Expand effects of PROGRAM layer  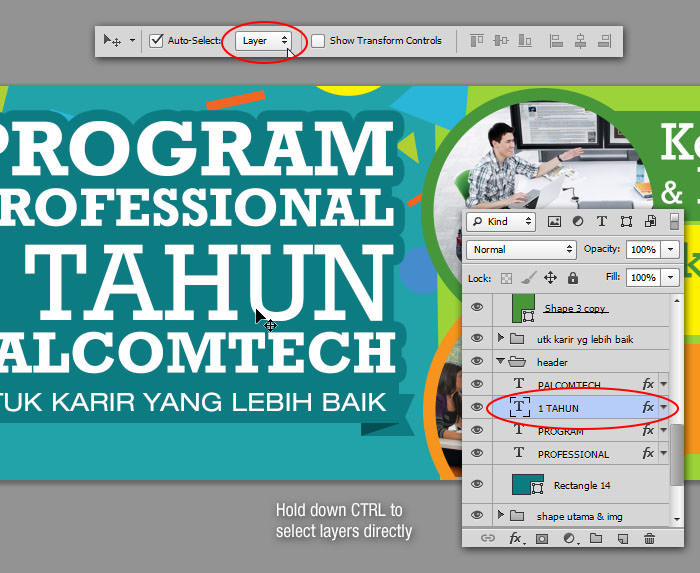pos(664,431)
